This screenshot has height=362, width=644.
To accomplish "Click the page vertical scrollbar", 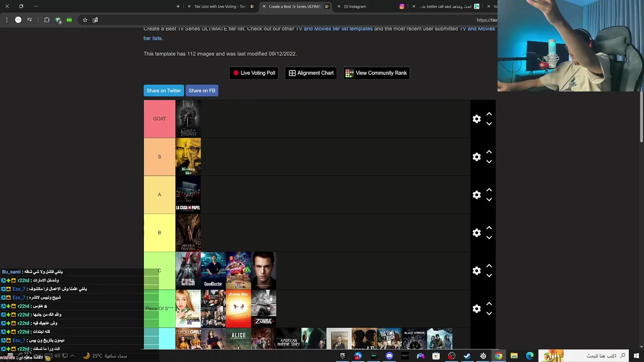I will click(x=641, y=118).
